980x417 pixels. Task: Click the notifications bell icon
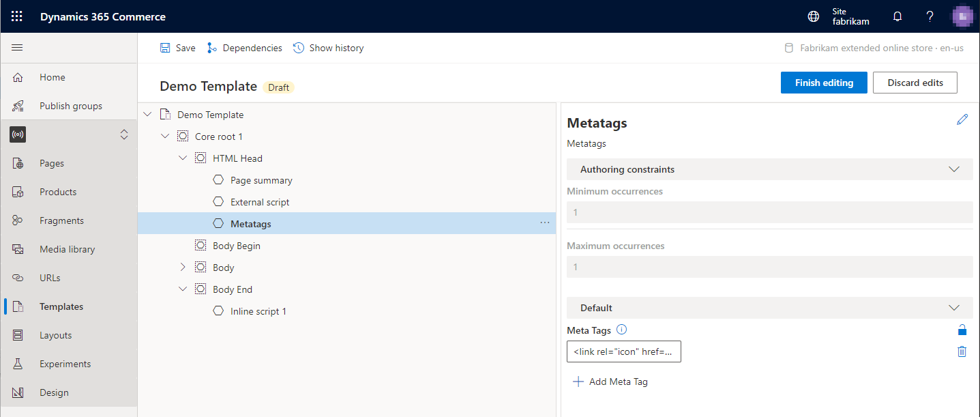point(897,16)
